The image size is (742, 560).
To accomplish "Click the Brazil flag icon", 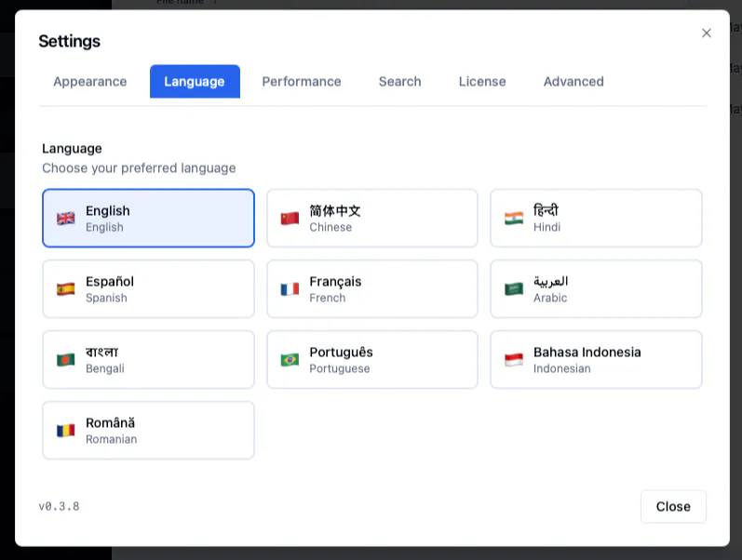I will [x=290, y=360].
